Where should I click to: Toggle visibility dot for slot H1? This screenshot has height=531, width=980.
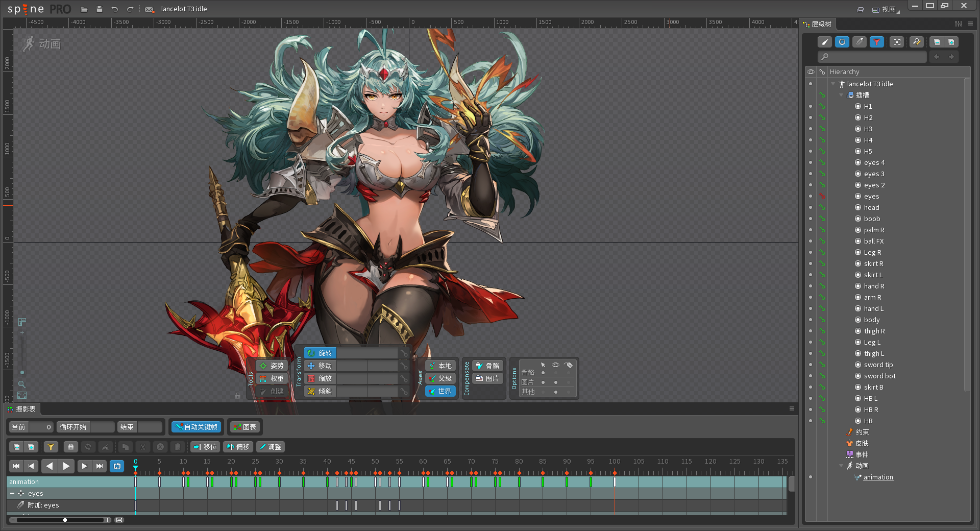811,106
